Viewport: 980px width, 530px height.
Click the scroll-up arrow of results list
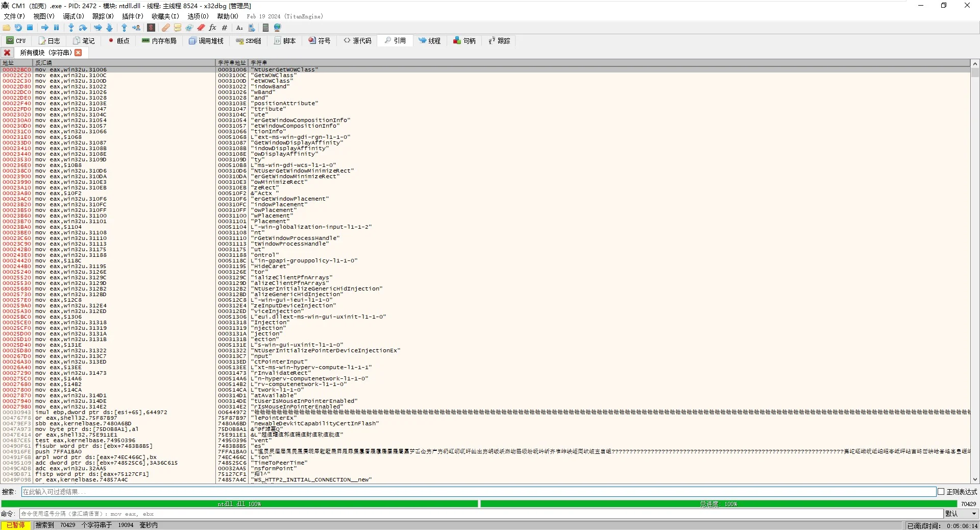(x=975, y=64)
